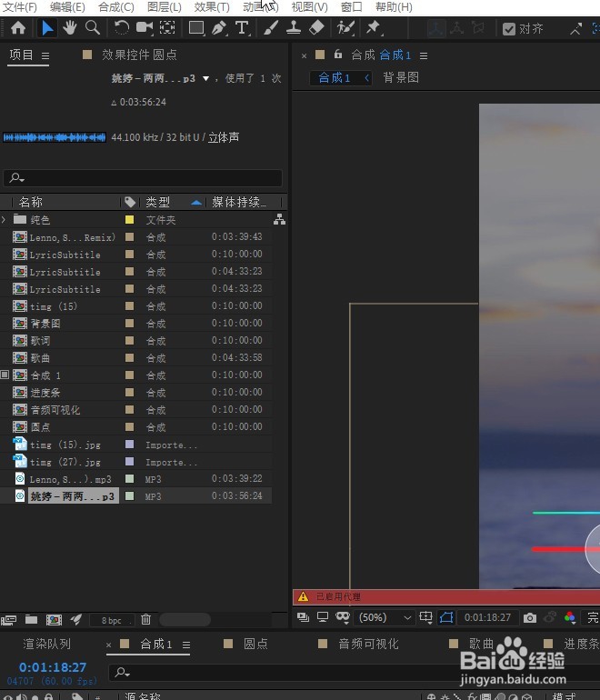The image size is (600, 700).
Task: Choose the Pen tool
Action: (219, 28)
